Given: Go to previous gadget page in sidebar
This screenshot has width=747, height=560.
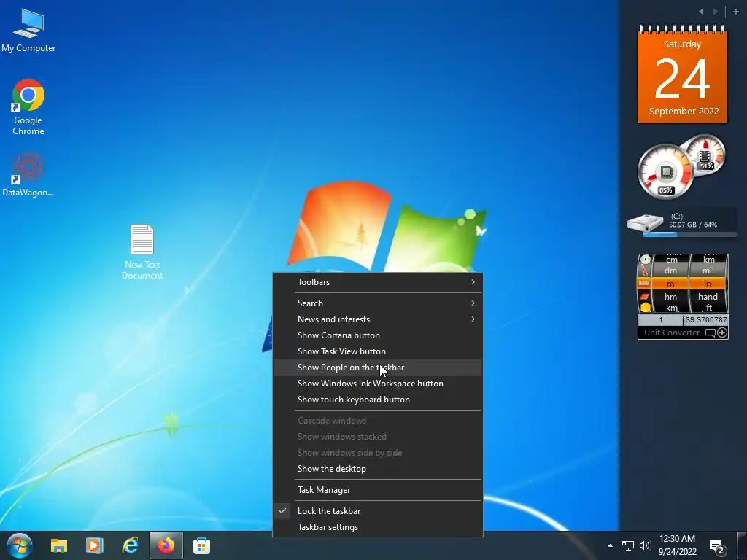Looking at the screenshot, I should click(x=701, y=12).
